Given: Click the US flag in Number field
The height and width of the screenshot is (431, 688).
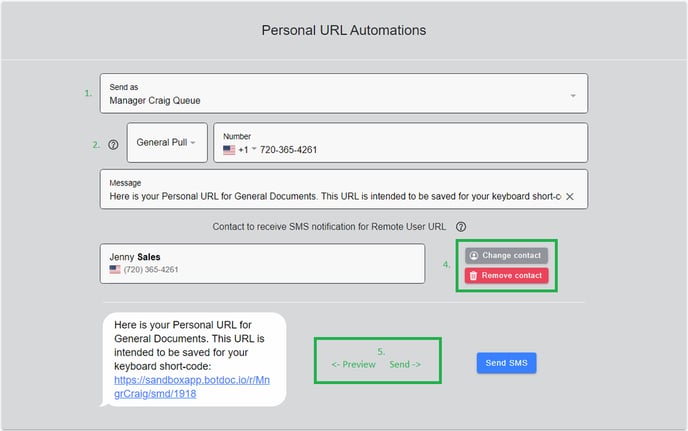Looking at the screenshot, I should [229, 150].
